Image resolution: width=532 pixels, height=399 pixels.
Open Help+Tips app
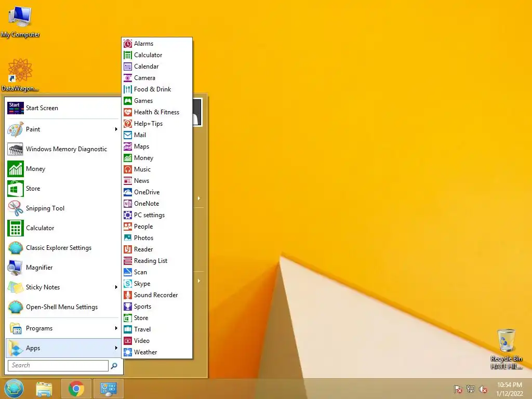point(157,124)
